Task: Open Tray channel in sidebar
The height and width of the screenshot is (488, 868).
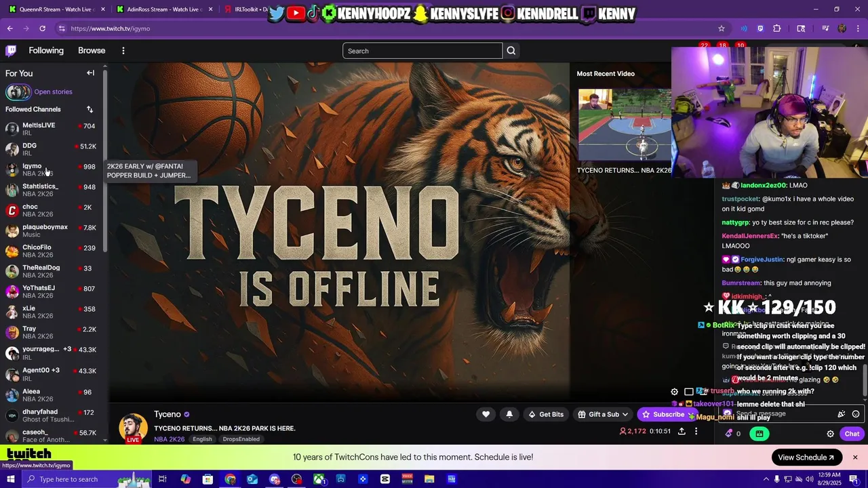Action: point(51,332)
